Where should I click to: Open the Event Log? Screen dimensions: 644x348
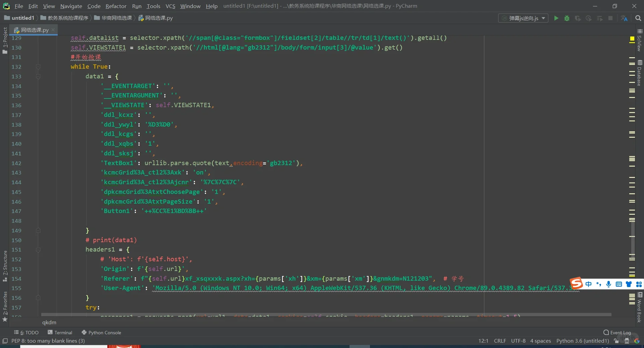[x=617, y=333]
